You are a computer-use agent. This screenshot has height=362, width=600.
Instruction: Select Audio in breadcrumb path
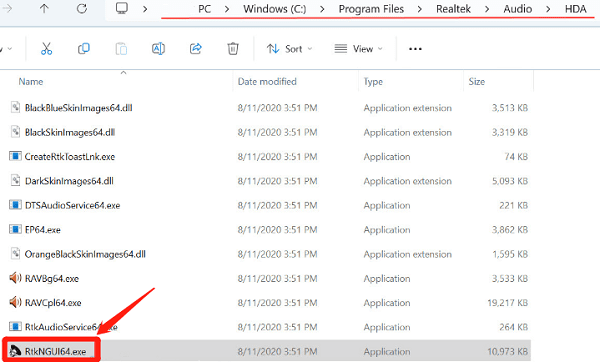518,9
